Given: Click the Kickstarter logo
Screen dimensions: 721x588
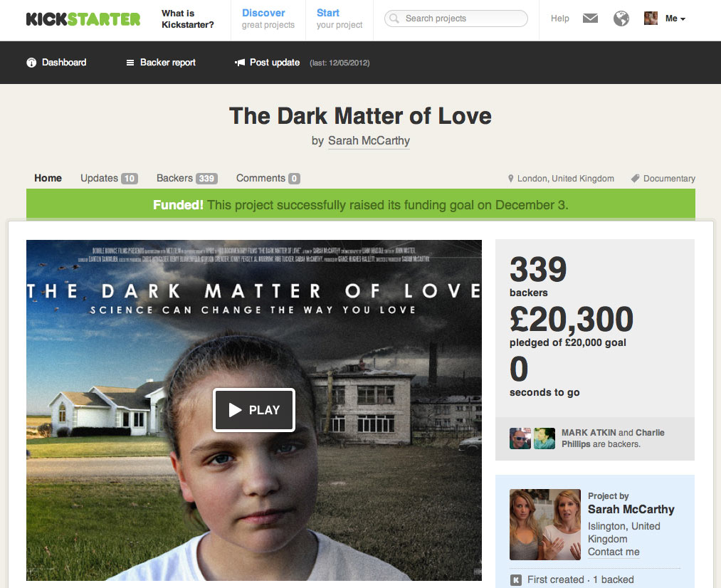Looking at the screenshot, I should (83, 19).
